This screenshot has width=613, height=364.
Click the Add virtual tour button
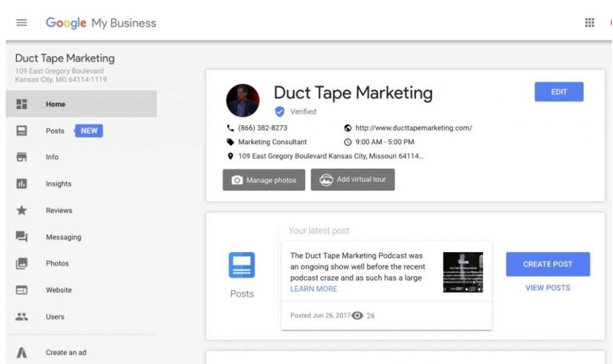[x=353, y=180]
